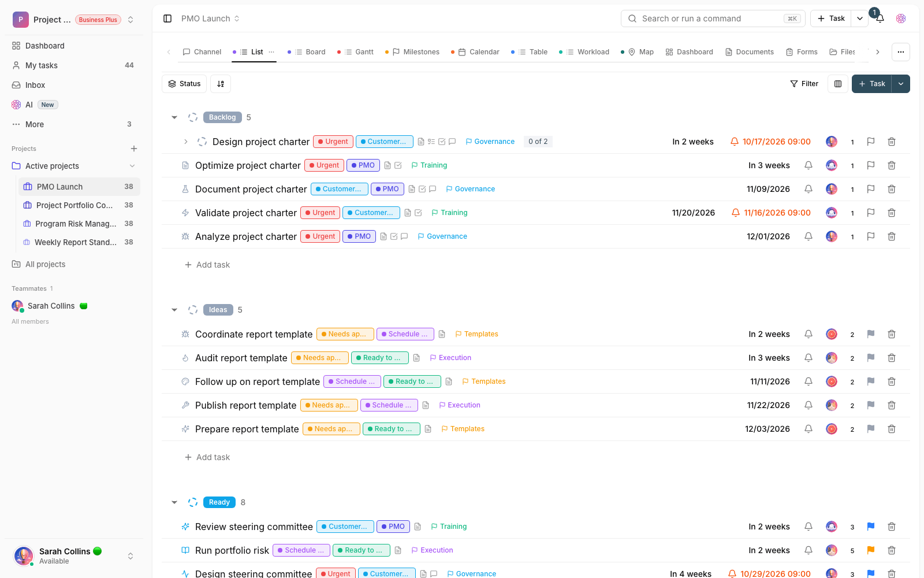Toggle checklist icon on Analyze project charter

pyautogui.click(x=394, y=236)
